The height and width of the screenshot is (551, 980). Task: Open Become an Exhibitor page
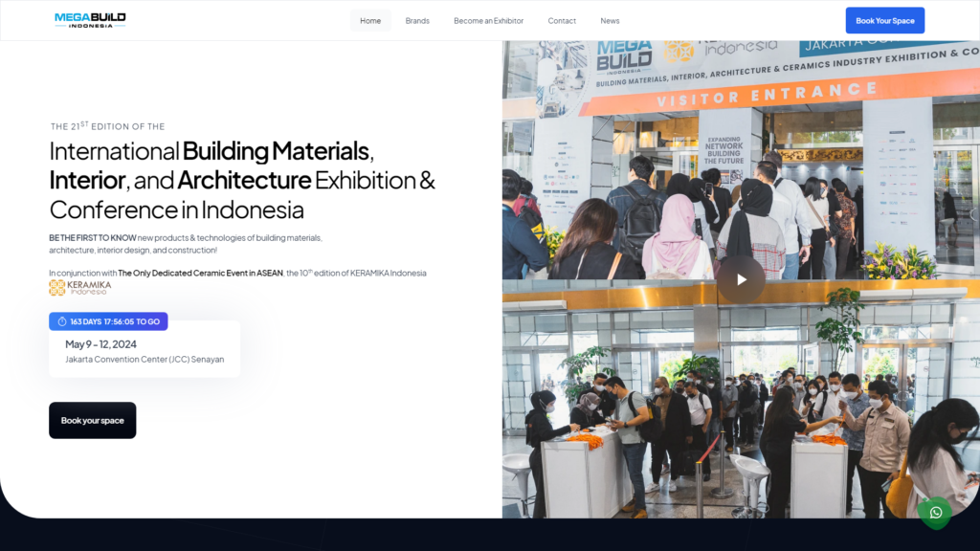[489, 21]
